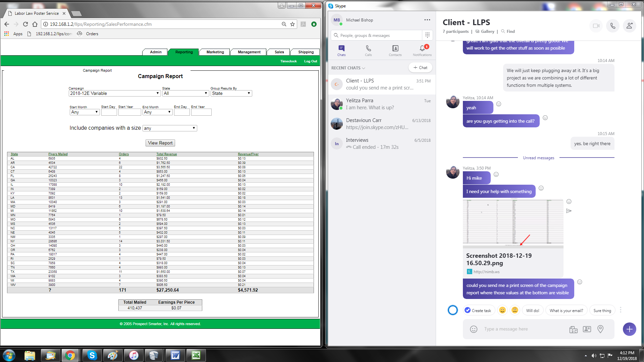Open the Skype dial pad grid icon
The width and height of the screenshot is (644, 362).
(x=427, y=35)
